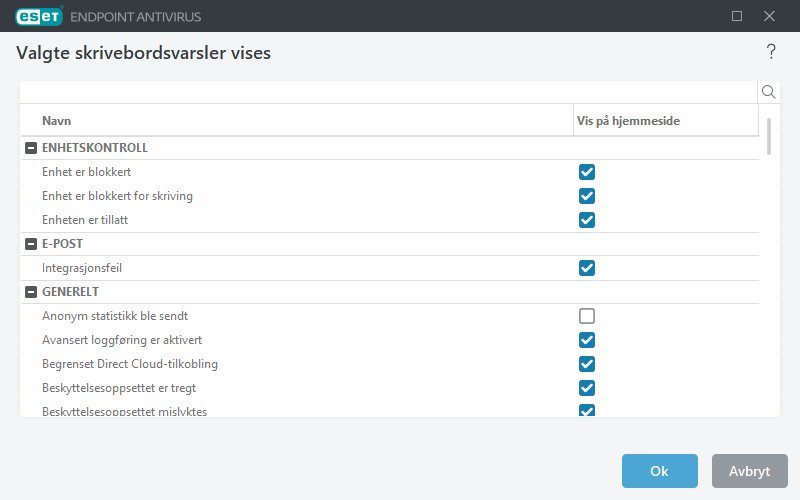Toggle 'Integrasjonsfeil' checkbox
This screenshot has height=500, width=800.
click(x=587, y=268)
